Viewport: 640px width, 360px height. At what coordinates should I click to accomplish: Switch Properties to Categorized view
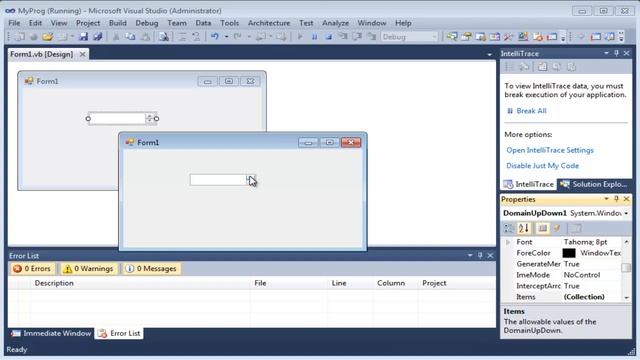click(x=509, y=228)
